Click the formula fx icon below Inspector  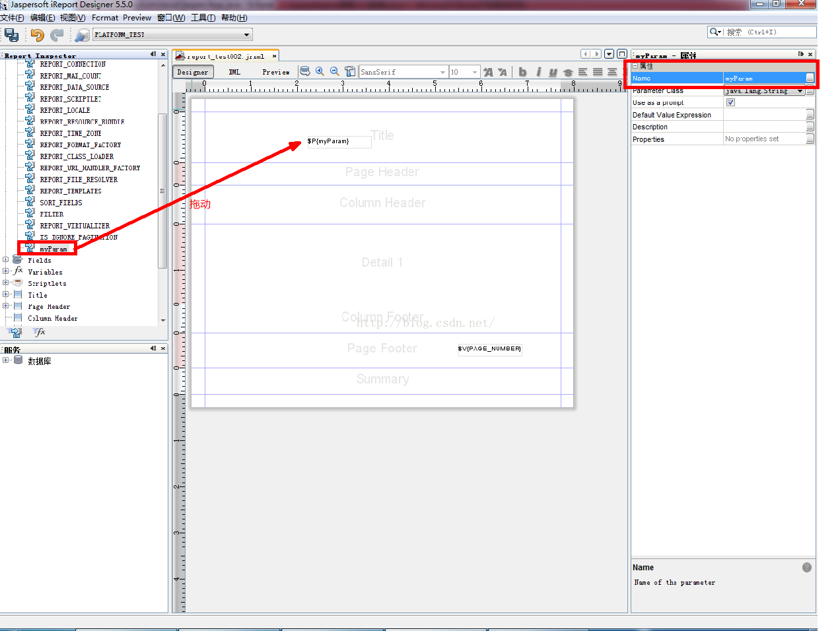click(x=40, y=332)
